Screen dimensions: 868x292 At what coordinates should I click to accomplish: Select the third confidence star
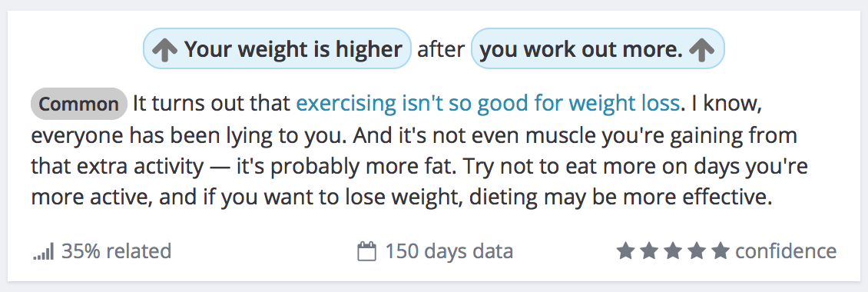(673, 251)
